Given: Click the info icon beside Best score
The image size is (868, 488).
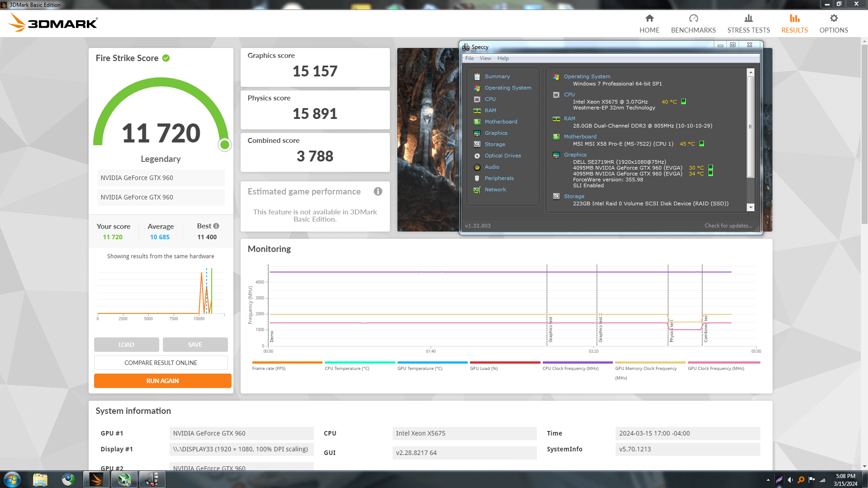Looking at the screenshot, I should pyautogui.click(x=216, y=226).
